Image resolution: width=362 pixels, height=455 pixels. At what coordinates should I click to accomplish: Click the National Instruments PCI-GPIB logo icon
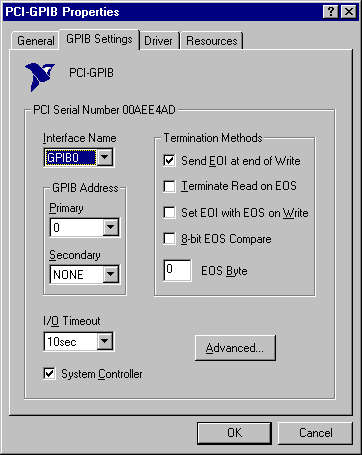coord(40,77)
